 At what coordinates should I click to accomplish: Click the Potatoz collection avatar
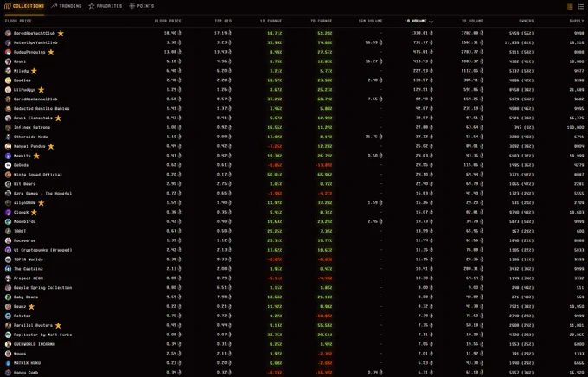[x=9, y=316]
